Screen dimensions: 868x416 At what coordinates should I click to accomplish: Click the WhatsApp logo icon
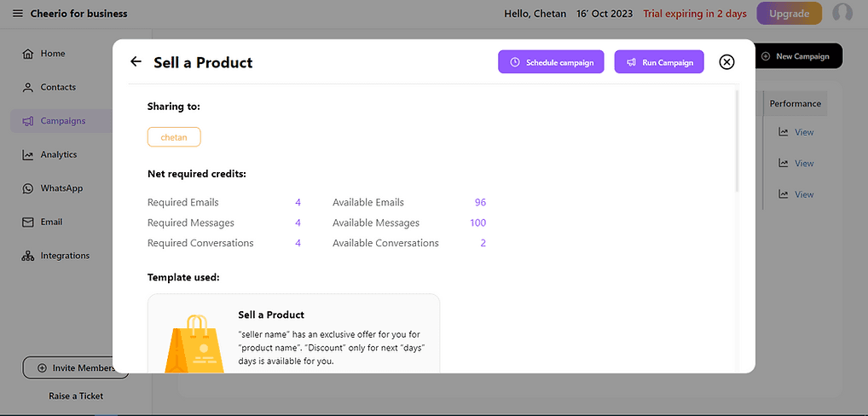coord(27,188)
